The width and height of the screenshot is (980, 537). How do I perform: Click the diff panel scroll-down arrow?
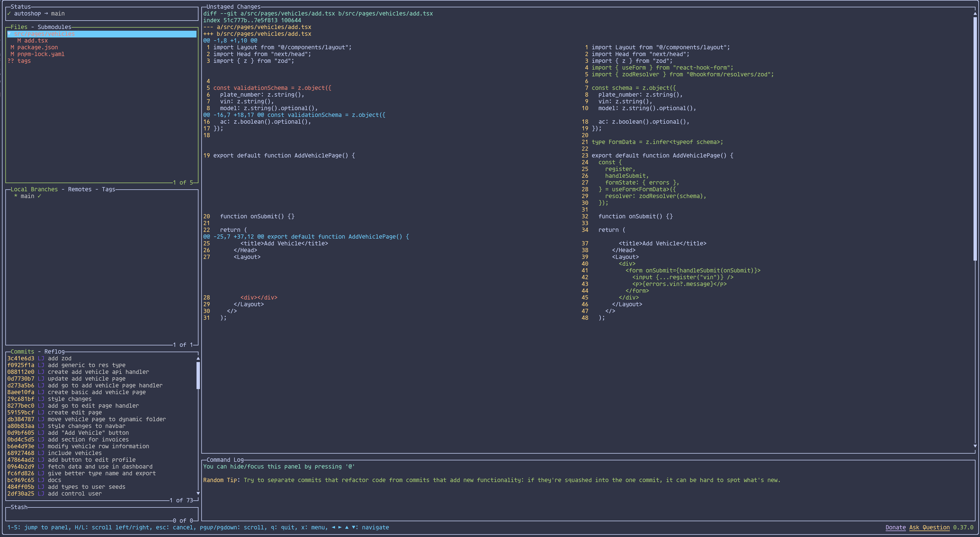[x=975, y=446]
